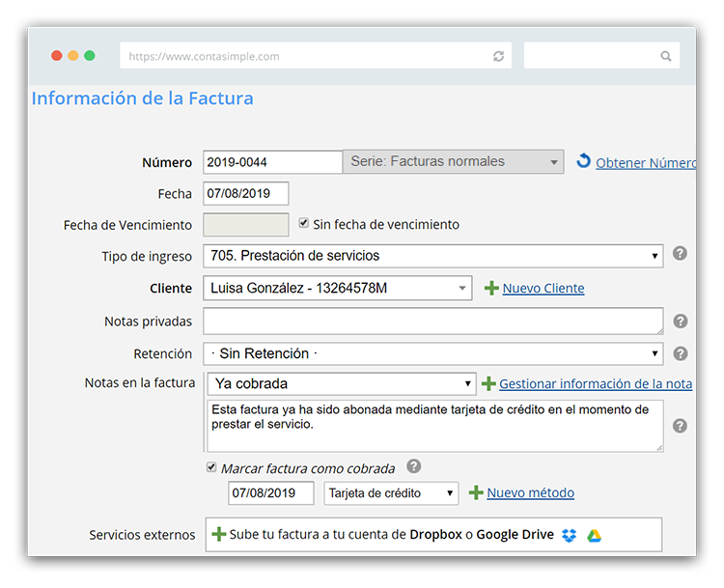Click the Cliente label
Screen dimensions: 724x588
(171, 289)
